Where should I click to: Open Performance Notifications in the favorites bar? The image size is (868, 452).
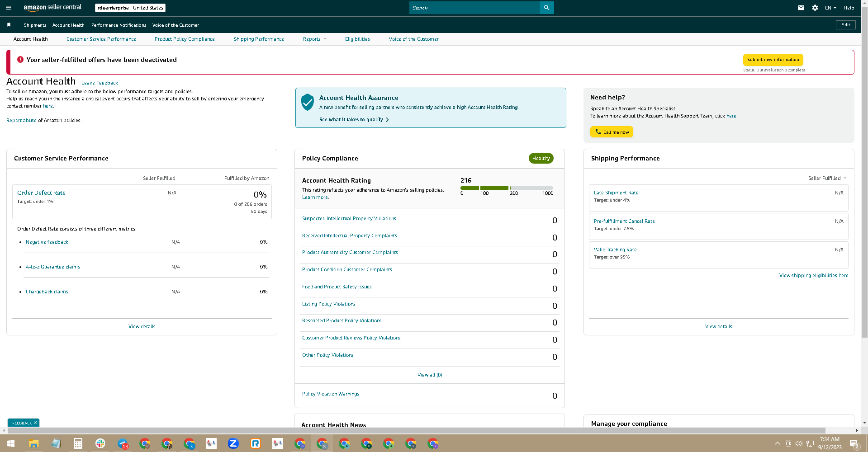(x=119, y=25)
